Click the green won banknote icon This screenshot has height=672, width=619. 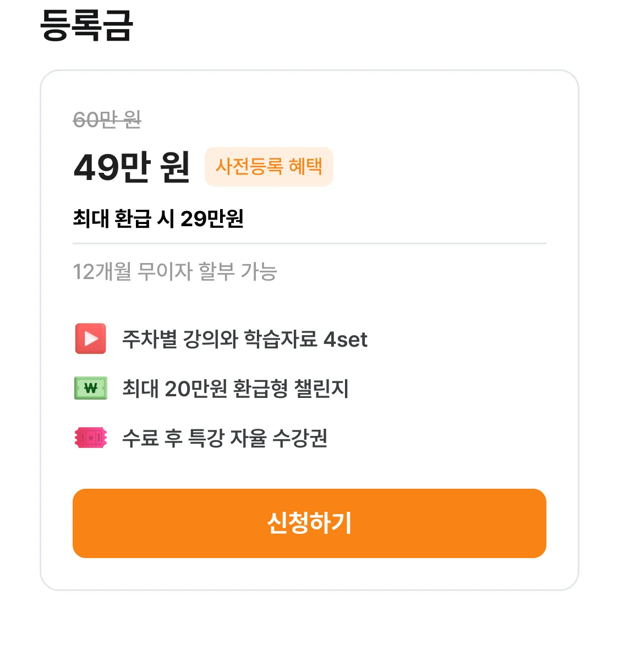(x=91, y=388)
